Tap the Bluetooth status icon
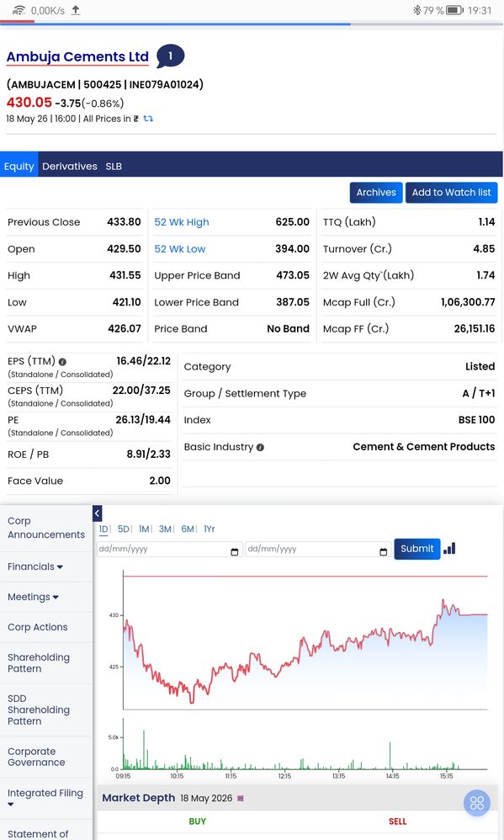 click(416, 10)
